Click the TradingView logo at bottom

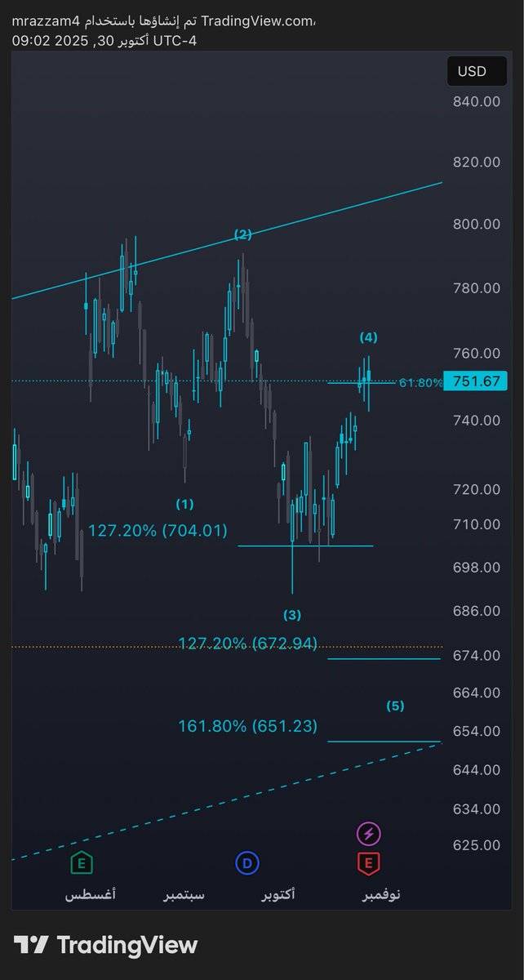click(x=106, y=946)
